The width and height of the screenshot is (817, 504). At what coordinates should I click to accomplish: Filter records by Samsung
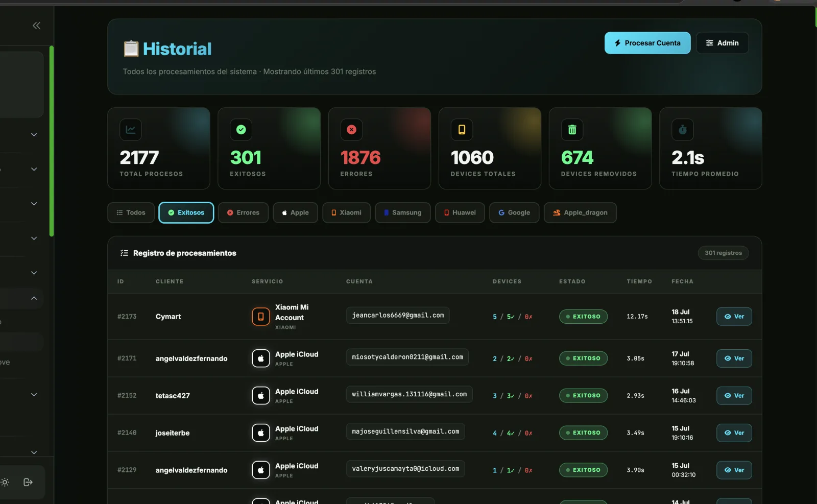(x=403, y=213)
